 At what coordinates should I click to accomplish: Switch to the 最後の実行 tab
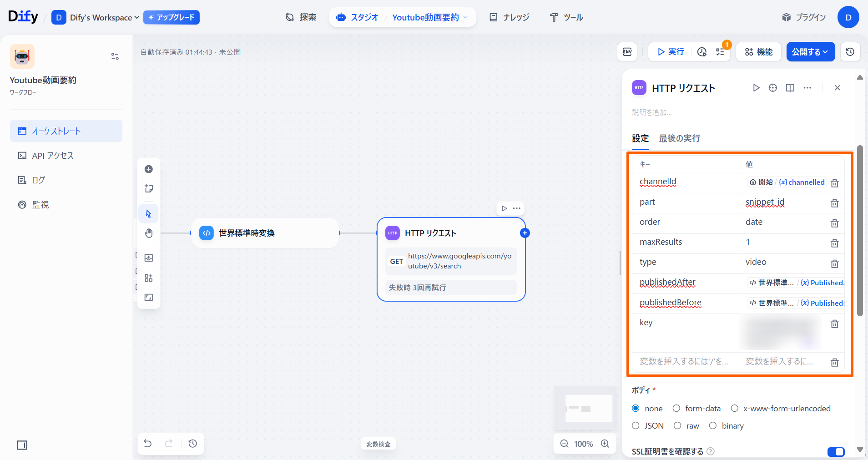coord(679,138)
